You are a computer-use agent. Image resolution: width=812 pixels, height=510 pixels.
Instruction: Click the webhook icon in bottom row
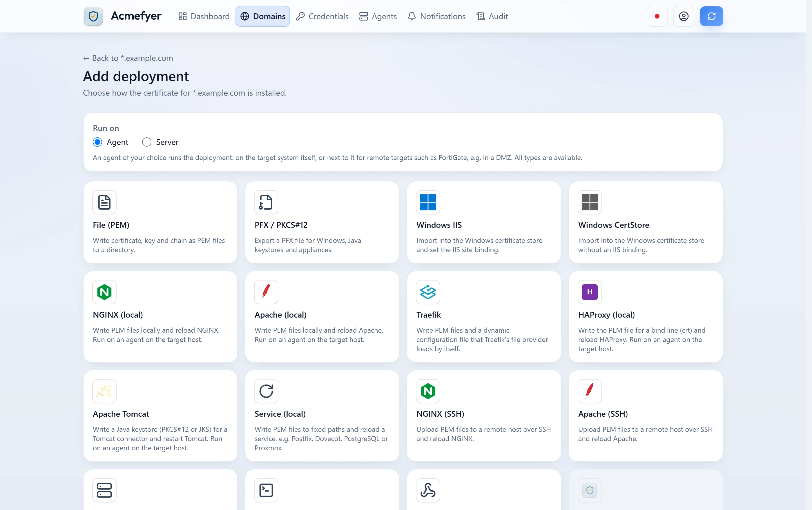(428, 490)
